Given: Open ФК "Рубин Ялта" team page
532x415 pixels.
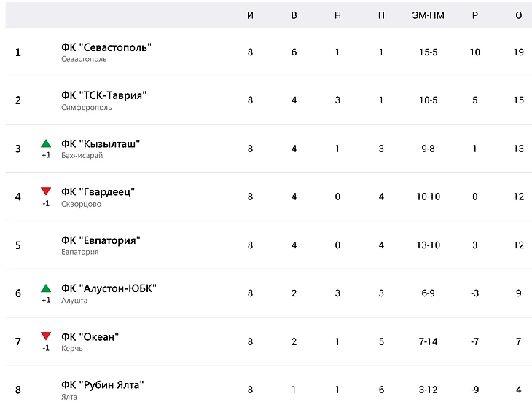Looking at the screenshot, I should [x=103, y=385].
